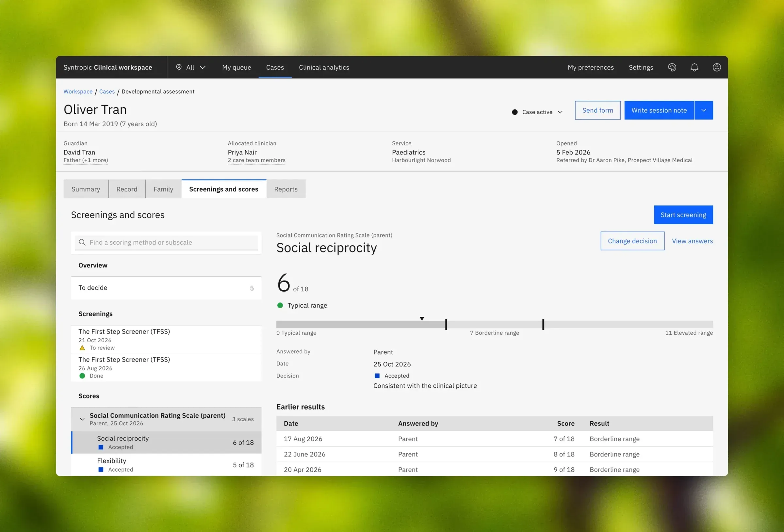This screenshot has width=784, height=532.
Task: Open notifications bell
Action: coord(694,68)
